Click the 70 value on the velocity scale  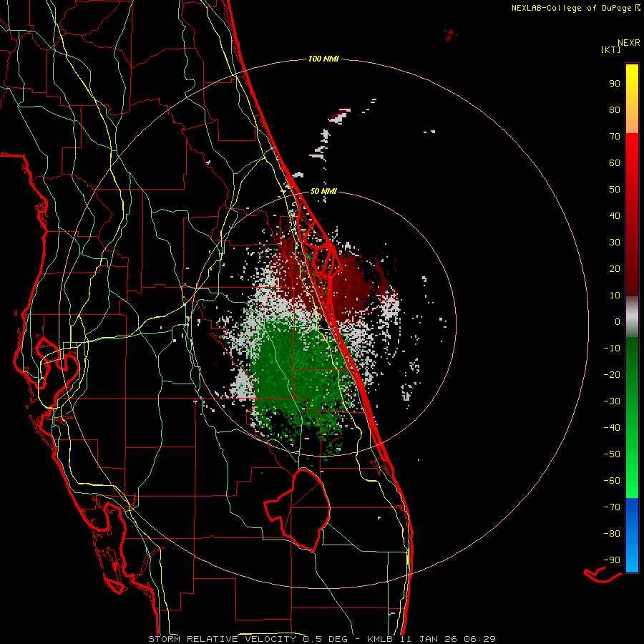[615, 137]
